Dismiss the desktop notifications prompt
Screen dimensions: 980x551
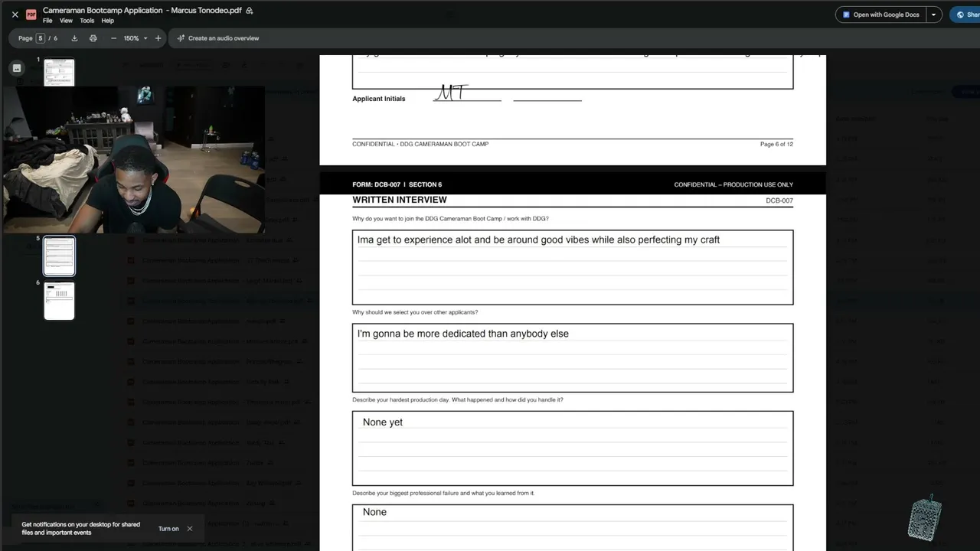pos(190,529)
